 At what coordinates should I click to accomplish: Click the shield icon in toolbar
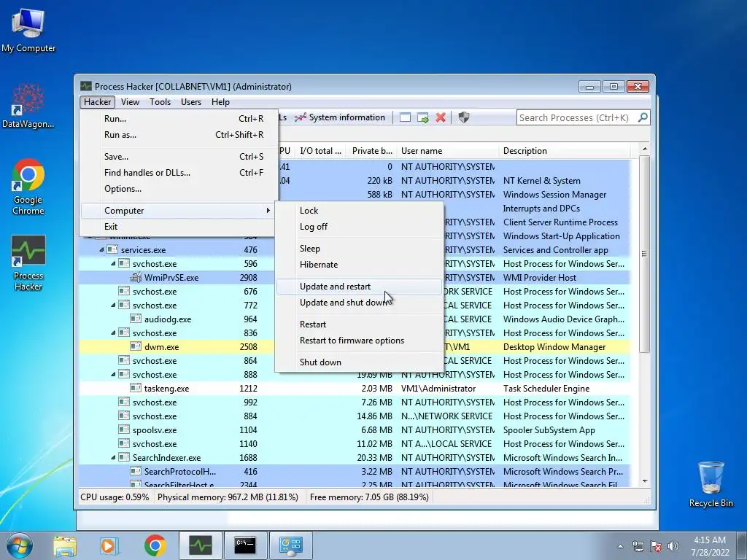(463, 117)
